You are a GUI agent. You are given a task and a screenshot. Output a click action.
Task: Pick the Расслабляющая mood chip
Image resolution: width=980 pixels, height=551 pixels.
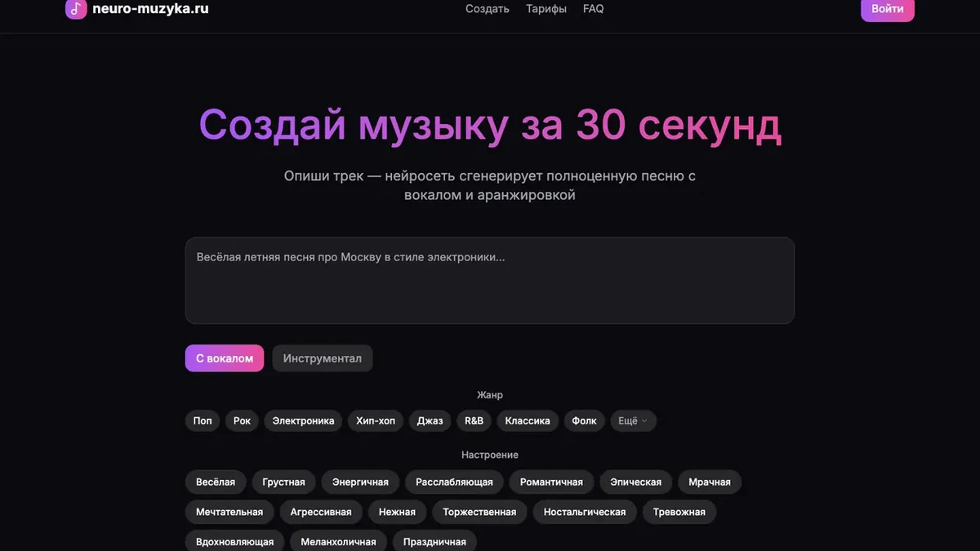(x=454, y=482)
